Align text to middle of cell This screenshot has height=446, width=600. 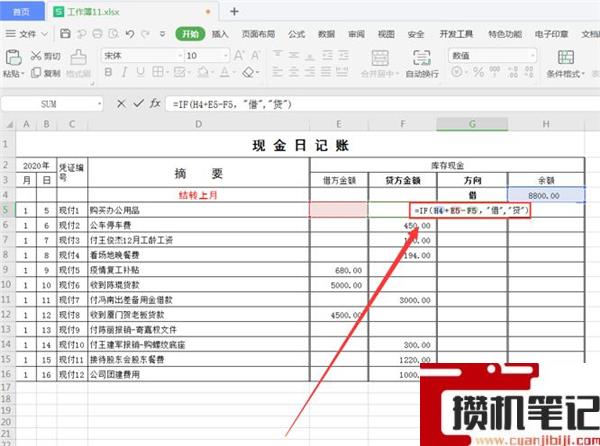(x=293, y=55)
